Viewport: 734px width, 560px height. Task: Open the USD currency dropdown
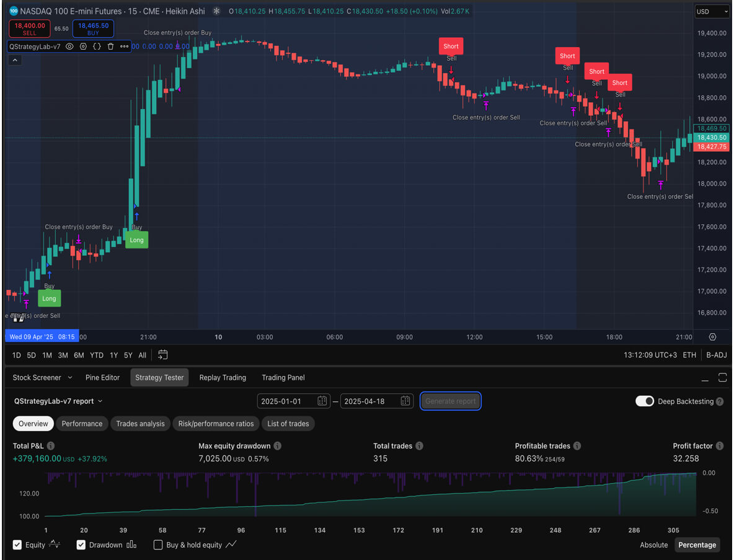point(712,11)
